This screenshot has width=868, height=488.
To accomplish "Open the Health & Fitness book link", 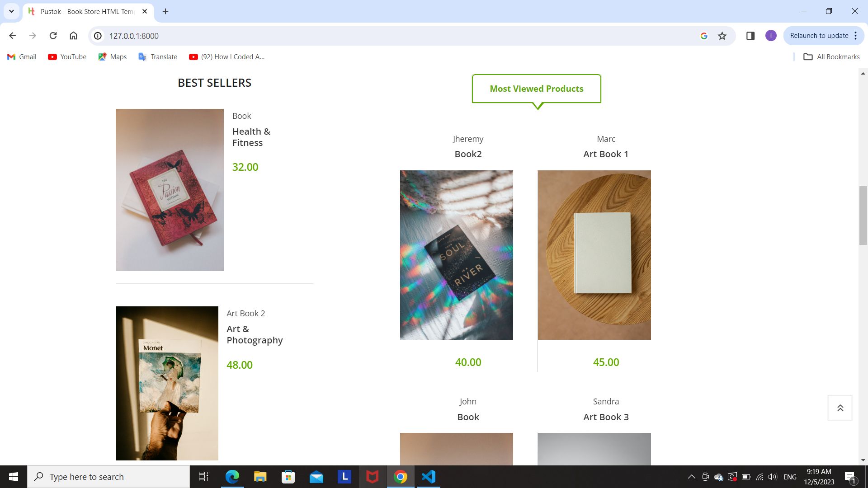I will [251, 137].
